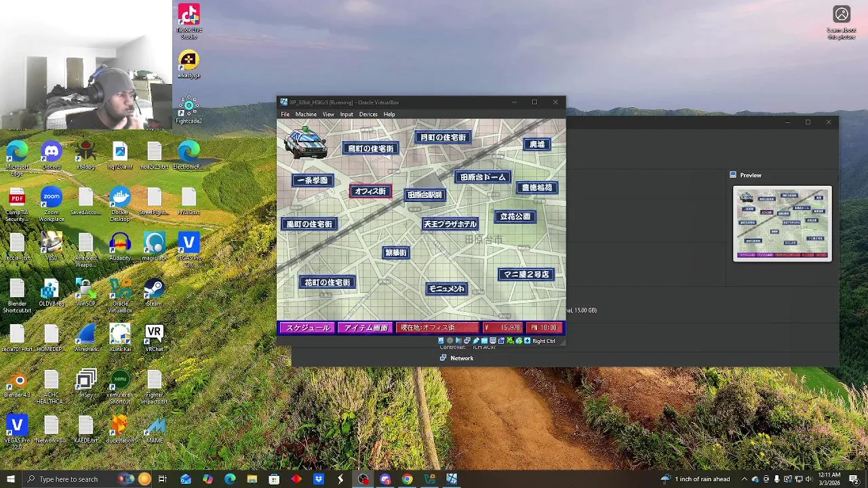Select 田原台ドーム location on the map

click(483, 177)
